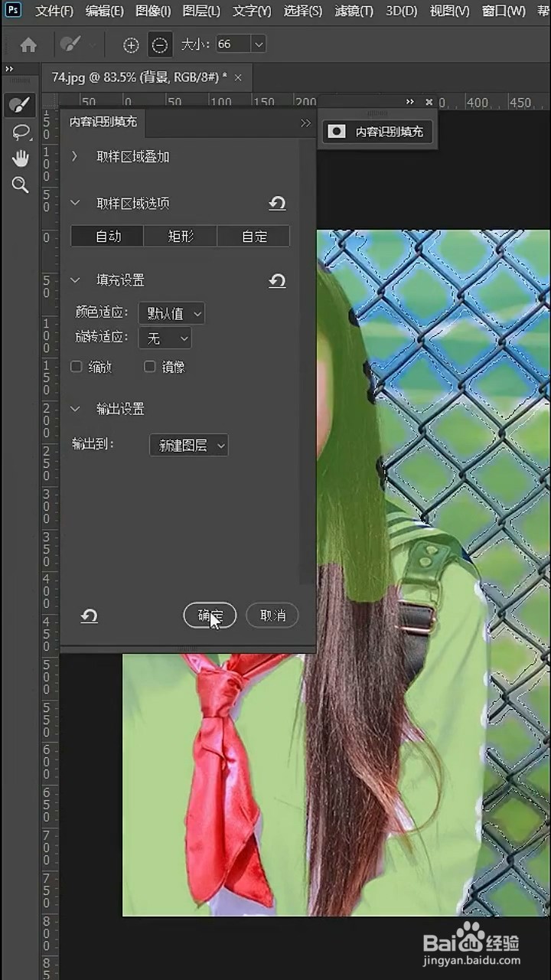Choose 自定 sampling area option
Screen dimensions: 551x980
tap(254, 237)
